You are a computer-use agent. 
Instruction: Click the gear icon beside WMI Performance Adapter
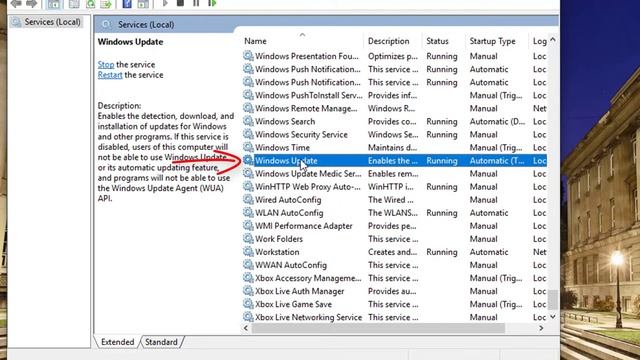pos(248,225)
